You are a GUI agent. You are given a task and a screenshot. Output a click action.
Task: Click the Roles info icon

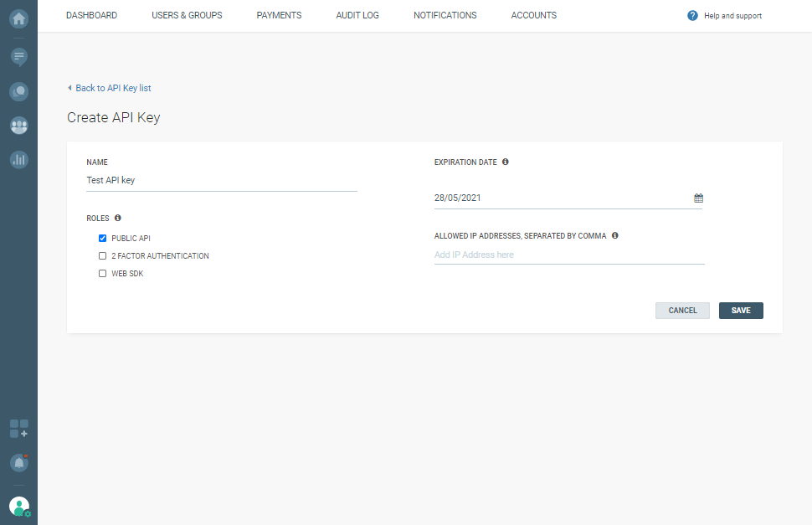pos(117,218)
